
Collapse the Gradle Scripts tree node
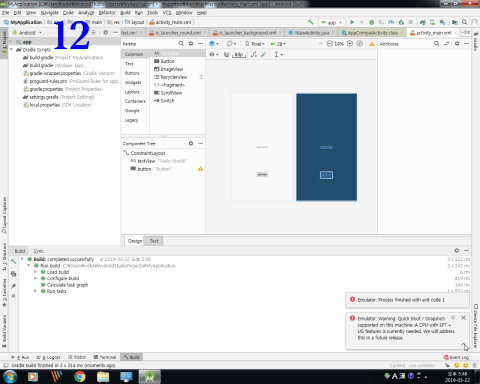click(12, 50)
